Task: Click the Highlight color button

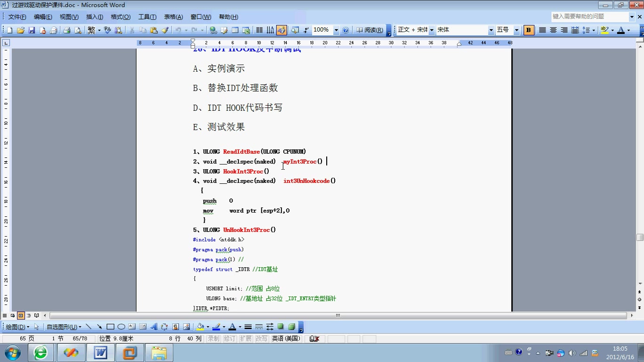Action: (604, 30)
